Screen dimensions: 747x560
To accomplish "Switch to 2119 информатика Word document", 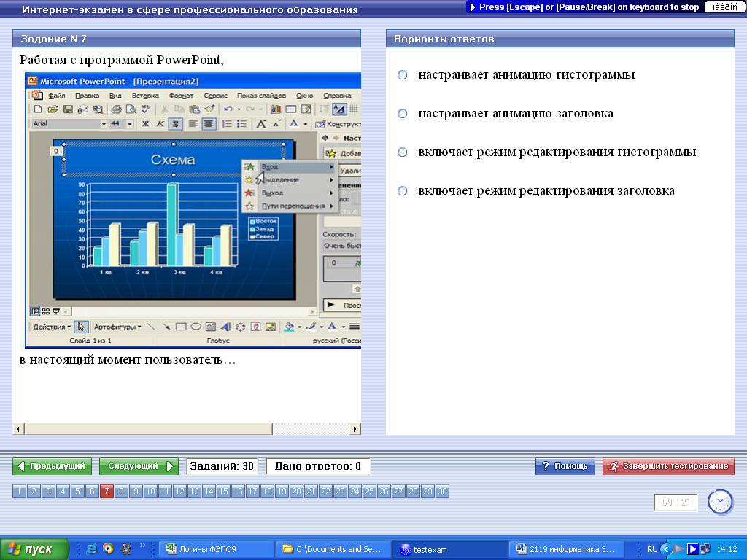I will pyautogui.click(x=567, y=549).
